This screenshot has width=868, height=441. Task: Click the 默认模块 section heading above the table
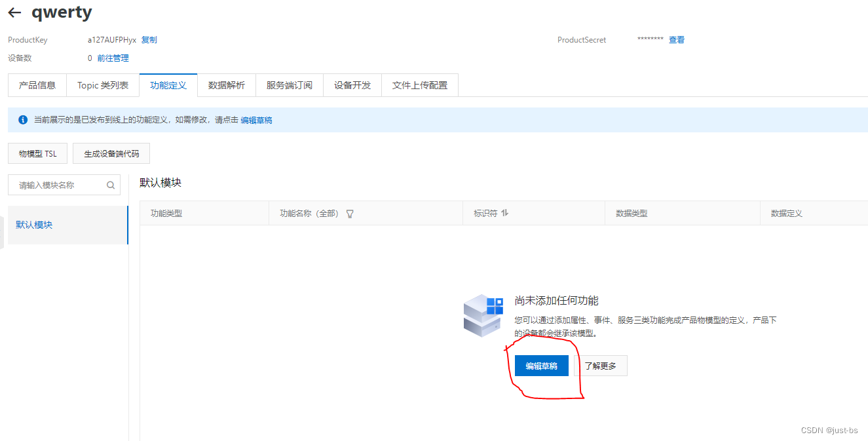(x=160, y=183)
